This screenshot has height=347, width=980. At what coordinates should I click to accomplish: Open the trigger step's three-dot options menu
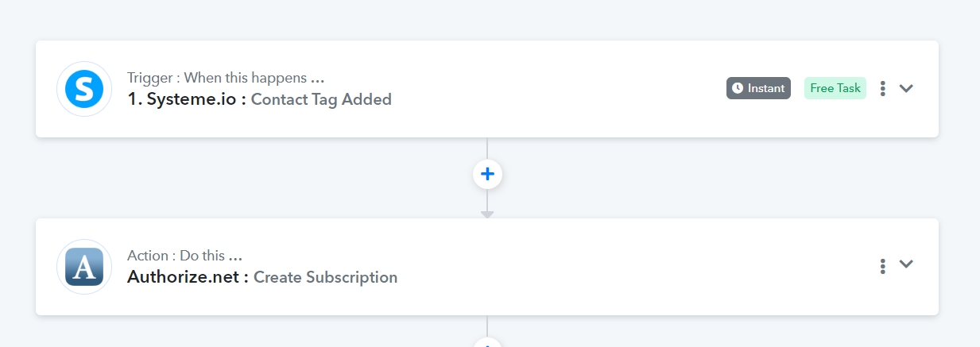(x=883, y=89)
